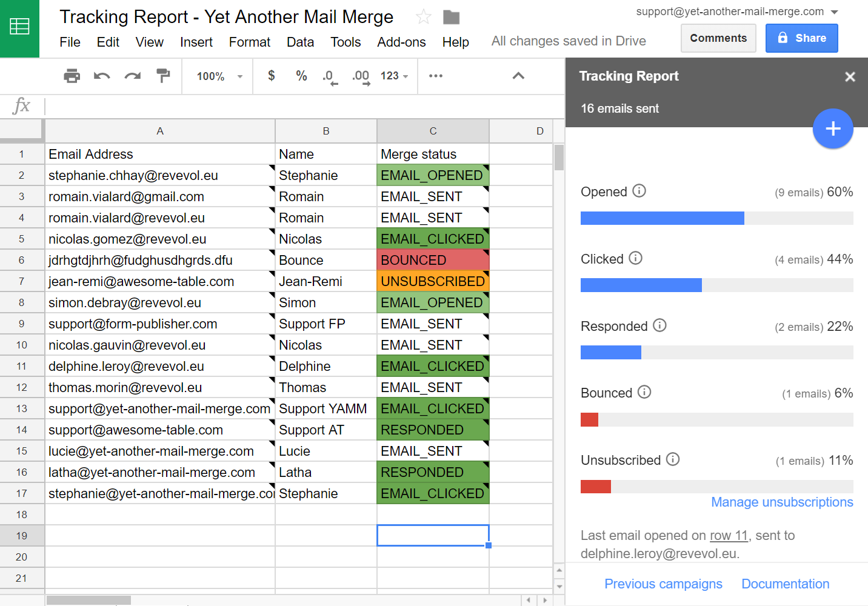Star this spreadsheet document

tap(424, 17)
